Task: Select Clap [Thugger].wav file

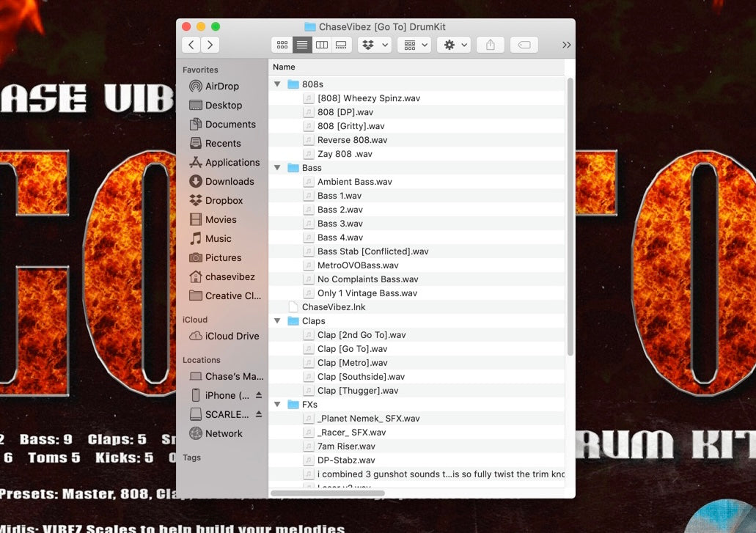Action: pos(416,391)
